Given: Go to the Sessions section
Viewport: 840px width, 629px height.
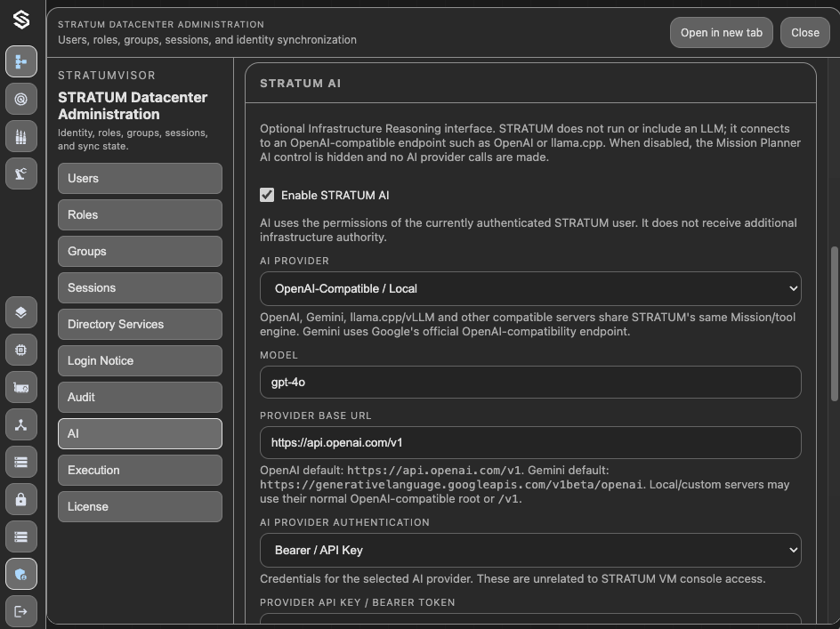Looking at the screenshot, I should (140, 287).
